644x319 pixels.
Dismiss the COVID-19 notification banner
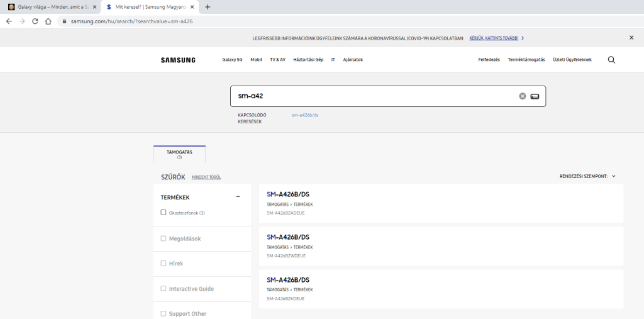pos(631,38)
